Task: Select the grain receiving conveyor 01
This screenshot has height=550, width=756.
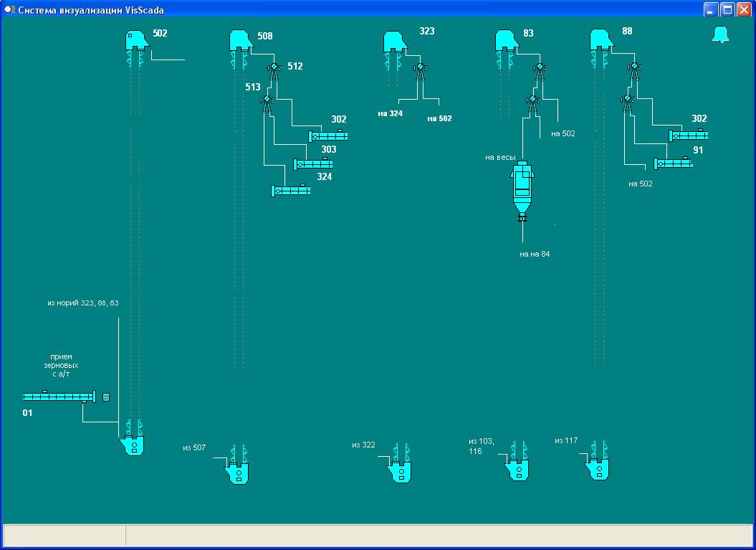Action: tap(59, 397)
